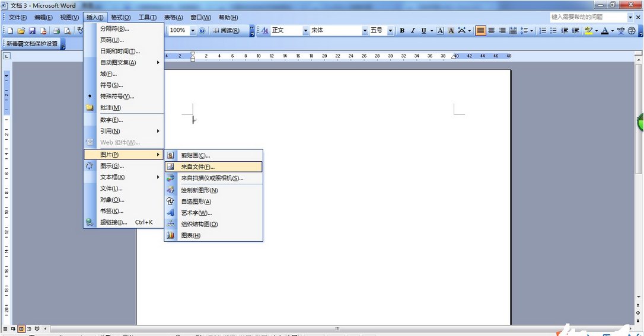Click the New blank document icon

coord(10,31)
